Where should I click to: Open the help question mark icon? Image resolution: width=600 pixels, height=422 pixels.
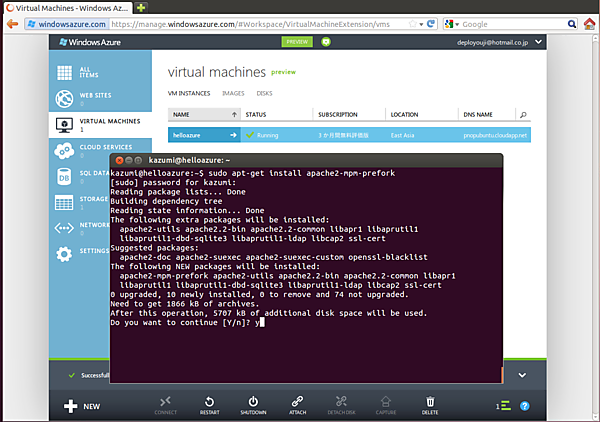pyautogui.click(x=525, y=406)
